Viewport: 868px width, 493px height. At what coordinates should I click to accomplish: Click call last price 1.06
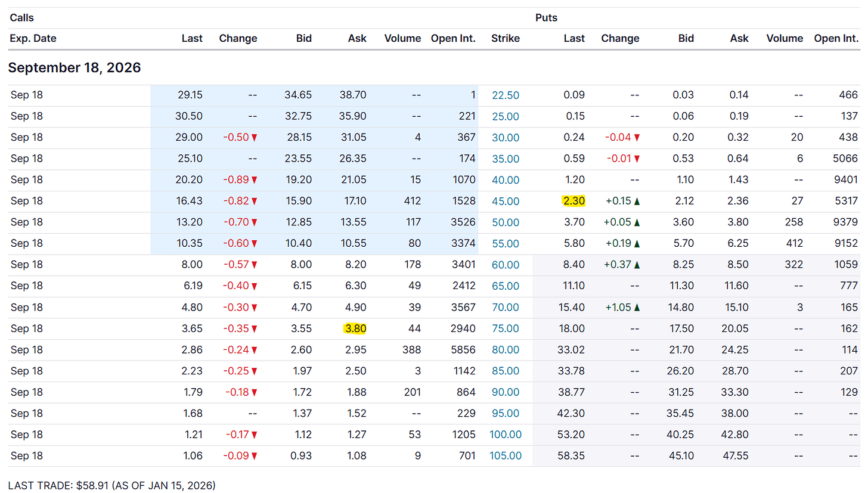(x=193, y=456)
